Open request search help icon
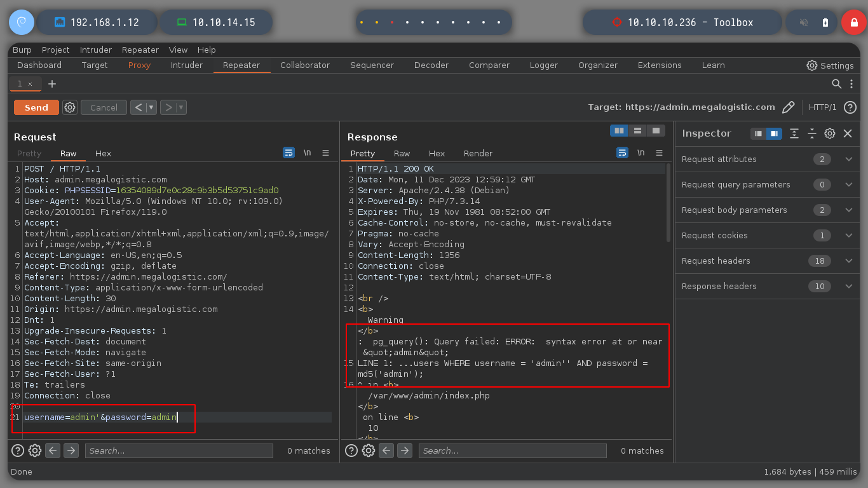Image resolution: width=868 pixels, height=488 pixels. (x=18, y=451)
